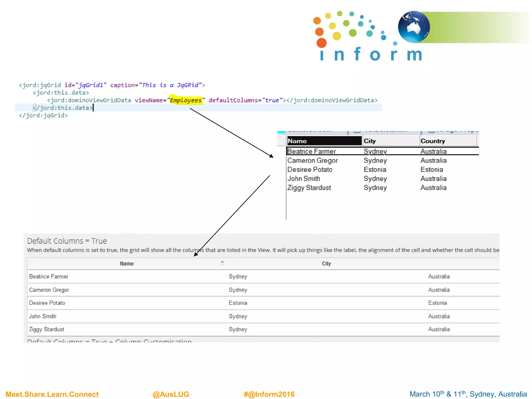Click the #@Inform2016 hashtag in the footer

pyautogui.click(x=269, y=394)
